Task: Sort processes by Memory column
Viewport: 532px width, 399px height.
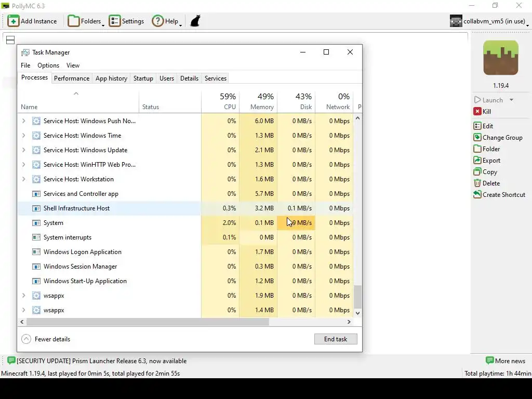Action: coord(258,101)
